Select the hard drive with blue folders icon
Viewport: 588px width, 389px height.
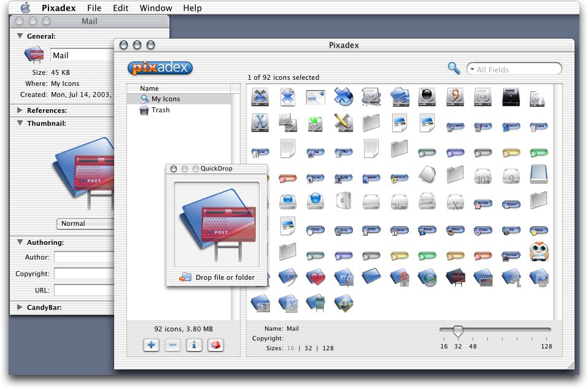tap(399, 97)
